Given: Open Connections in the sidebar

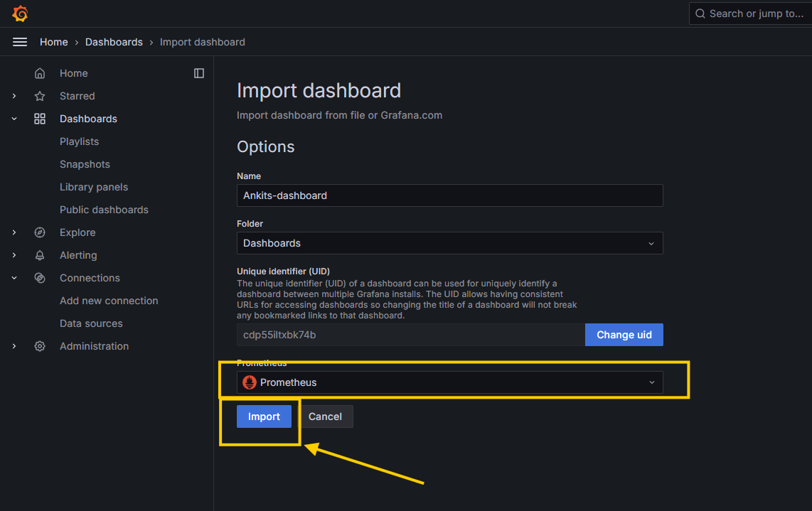Looking at the screenshot, I should (90, 278).
